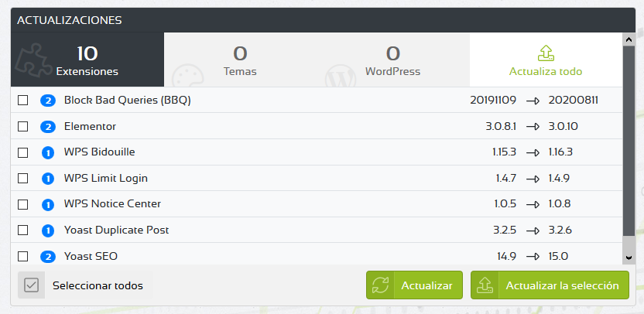Check the Block Bad Queries (BBQ) checkbox
The width and height of the screenshot is (644, 314).
tap(22, 100)
